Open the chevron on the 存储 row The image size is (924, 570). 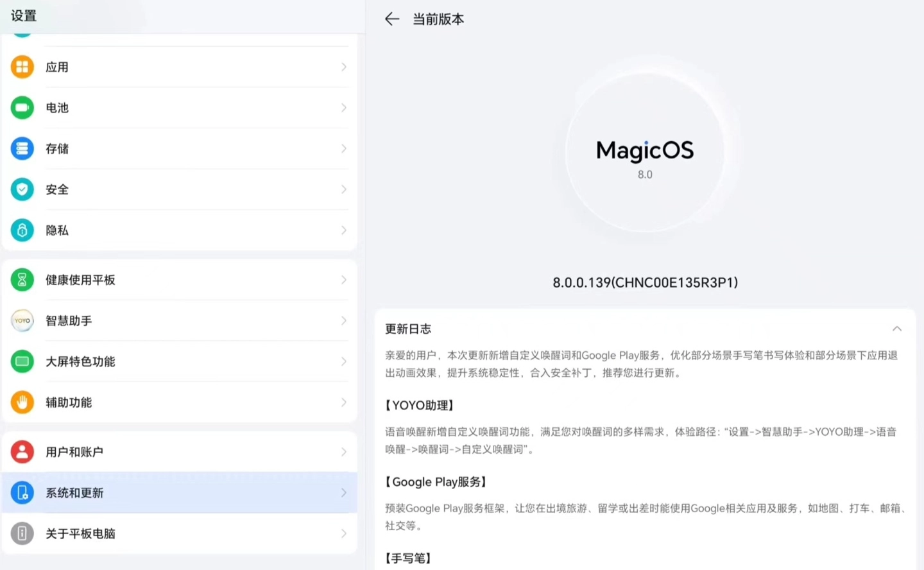click(344, 148)
